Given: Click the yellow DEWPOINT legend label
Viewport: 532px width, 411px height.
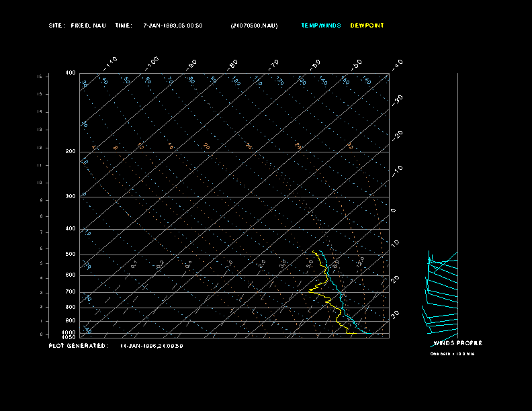Looking at the screenshot, I should tap(367, 26).
